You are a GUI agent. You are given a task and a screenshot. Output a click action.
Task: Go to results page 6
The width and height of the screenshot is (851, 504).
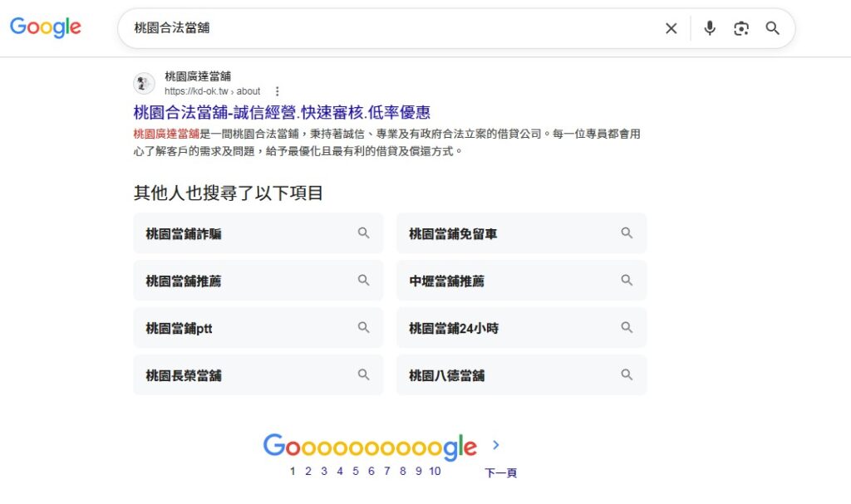(x=371, y=471)
